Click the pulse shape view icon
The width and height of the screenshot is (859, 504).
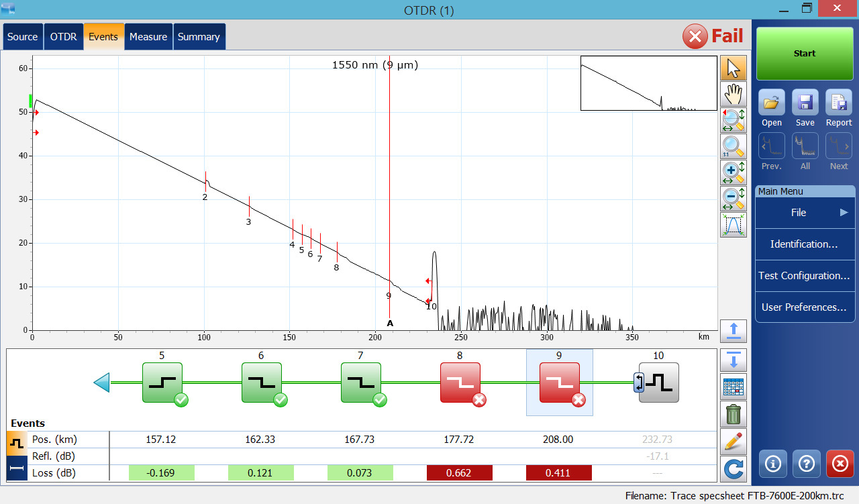(734, 225)
